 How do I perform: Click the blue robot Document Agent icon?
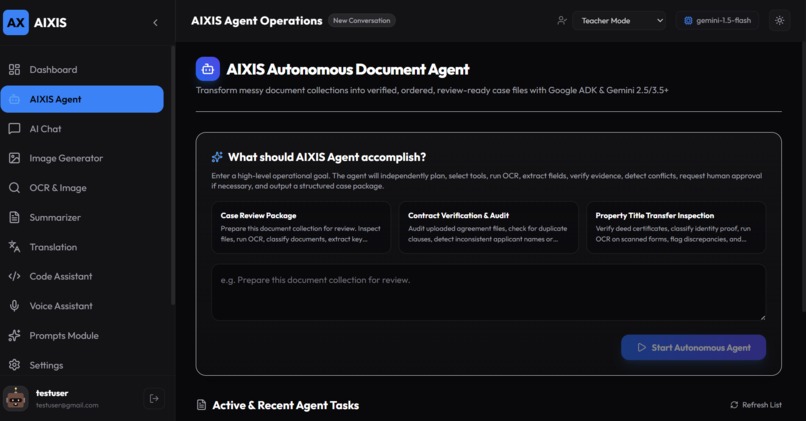pyautogui.click(x=208, y=69)
